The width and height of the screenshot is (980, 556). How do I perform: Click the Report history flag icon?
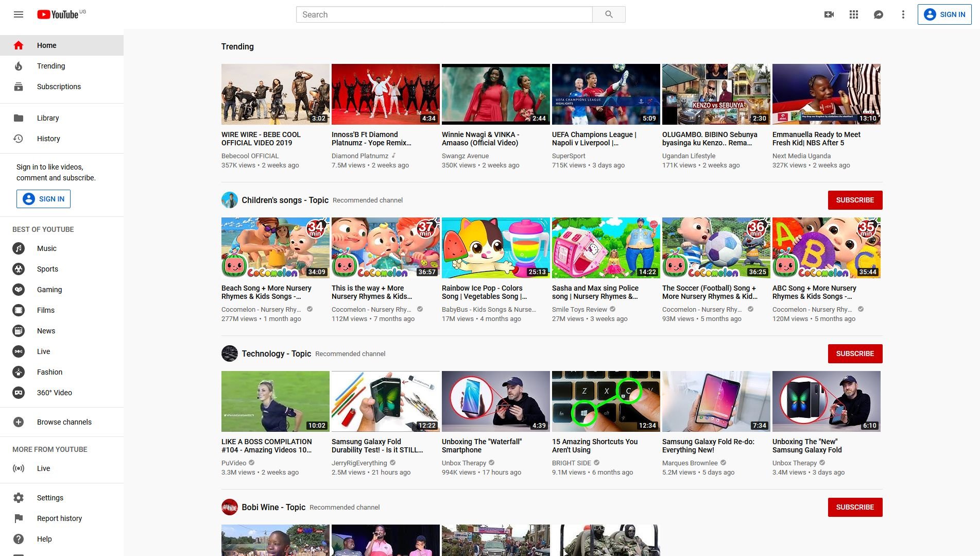pos(19,518)
